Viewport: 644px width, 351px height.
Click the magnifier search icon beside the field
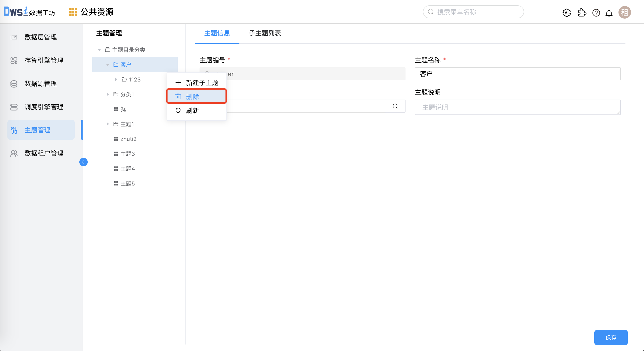point(395,106)
